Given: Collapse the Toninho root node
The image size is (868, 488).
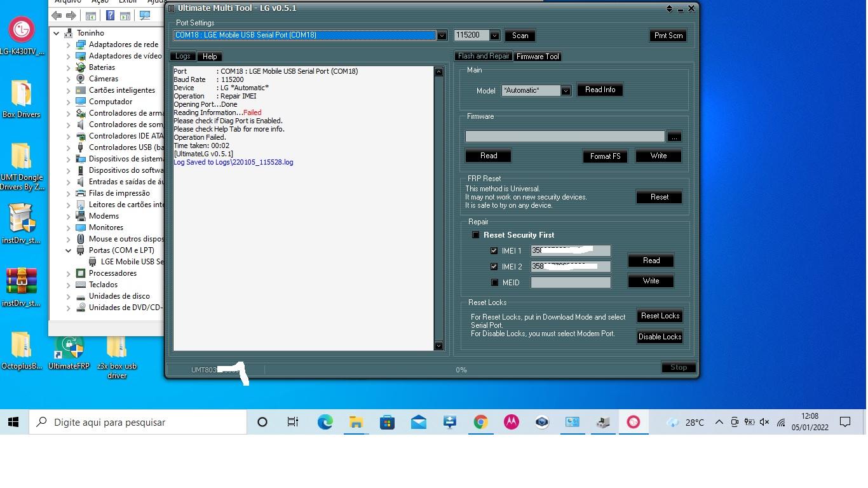Looking at the screenshot, I should (x=57, y=33).
